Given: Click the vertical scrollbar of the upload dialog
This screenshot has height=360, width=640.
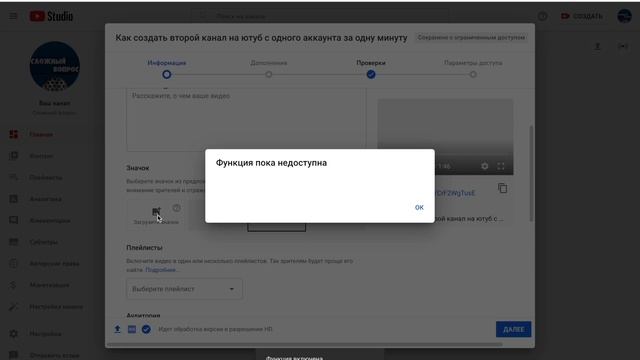Looking at the screenshot, I should pyautogui.click(x=531, y=173).
